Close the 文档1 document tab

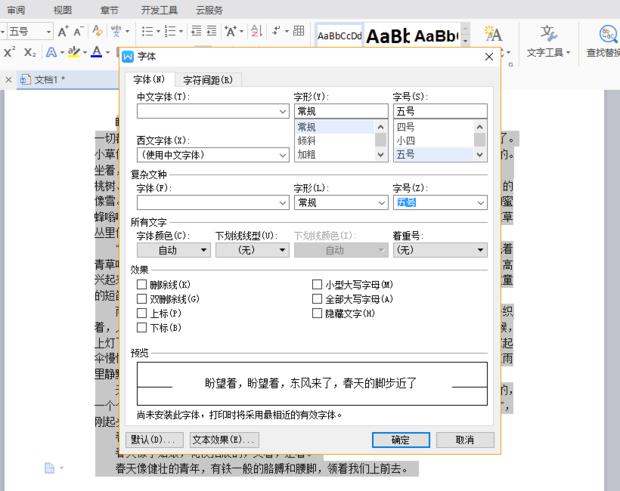click(9, 80)
